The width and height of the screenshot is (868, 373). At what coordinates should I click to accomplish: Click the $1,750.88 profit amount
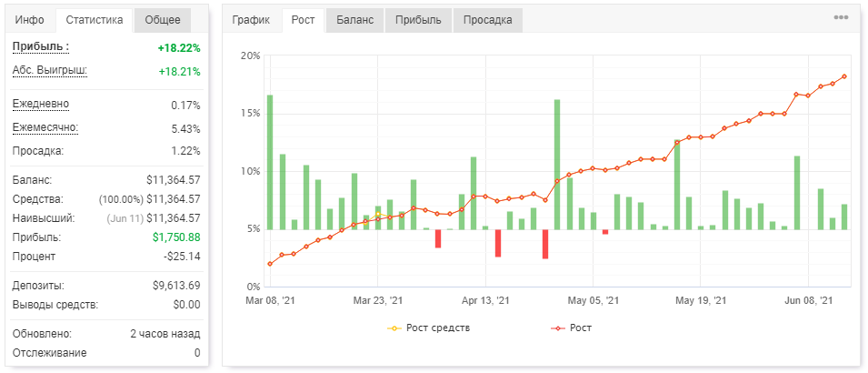176,237
